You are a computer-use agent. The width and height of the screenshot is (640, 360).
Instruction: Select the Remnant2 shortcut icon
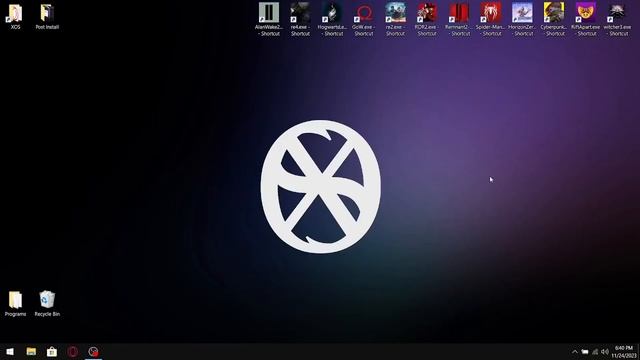click(x=459, y=19)
